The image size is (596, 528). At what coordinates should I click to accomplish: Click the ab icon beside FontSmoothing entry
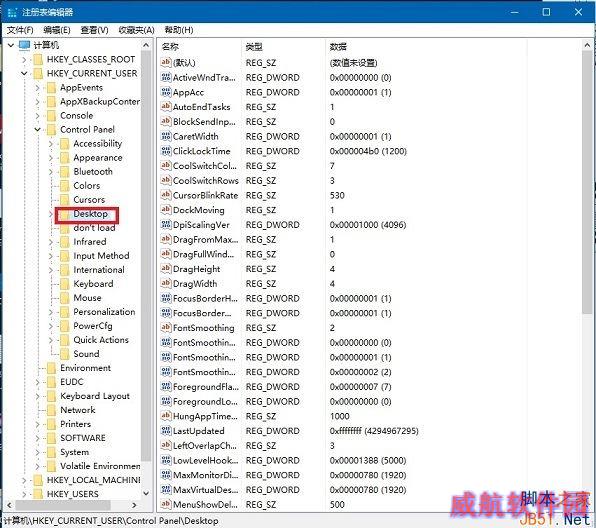(x=166, y=328)
